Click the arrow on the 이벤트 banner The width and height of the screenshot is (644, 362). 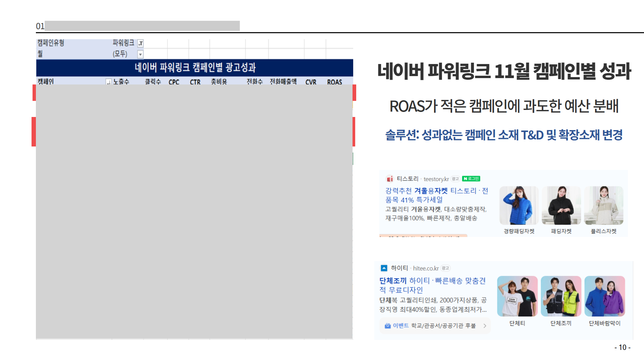(485, 326)
